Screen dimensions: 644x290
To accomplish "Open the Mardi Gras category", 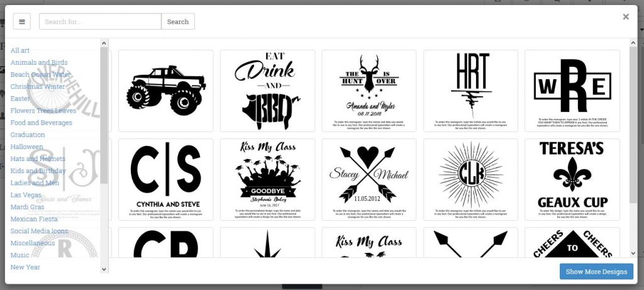I will click(27, 206).
